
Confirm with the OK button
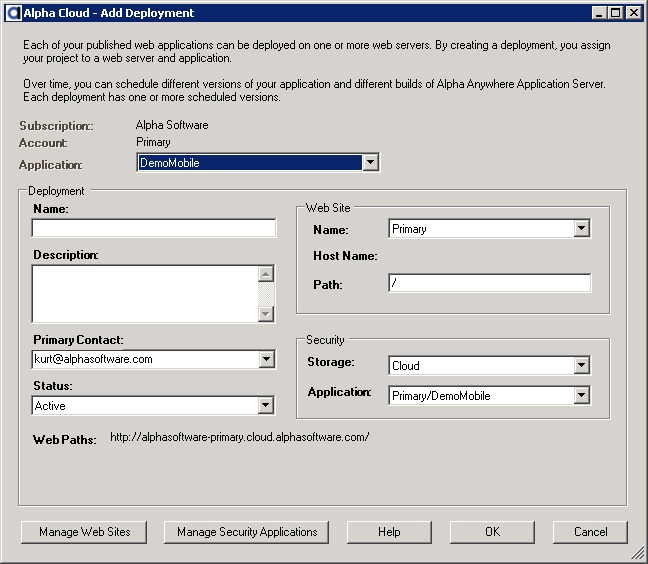point(492,532)
